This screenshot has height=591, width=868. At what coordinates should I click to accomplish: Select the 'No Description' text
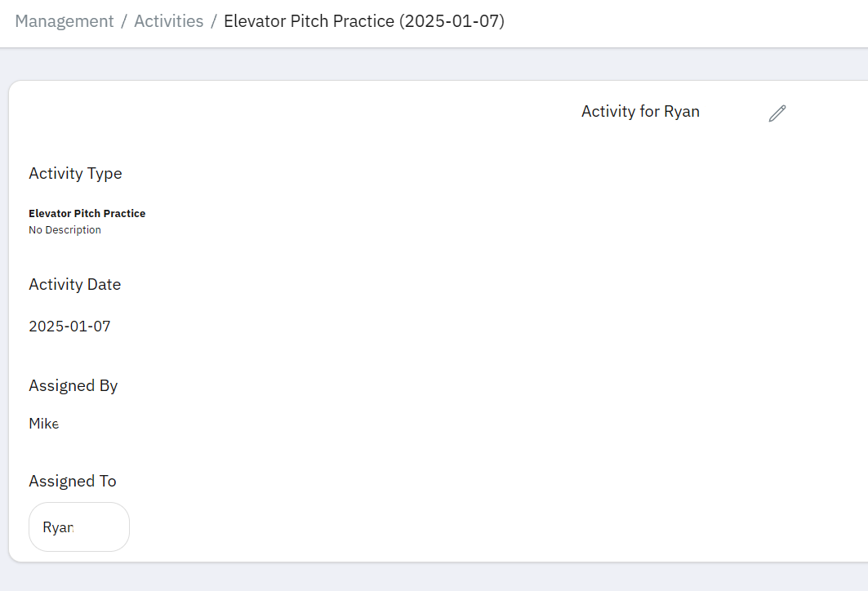click(65, 229)
